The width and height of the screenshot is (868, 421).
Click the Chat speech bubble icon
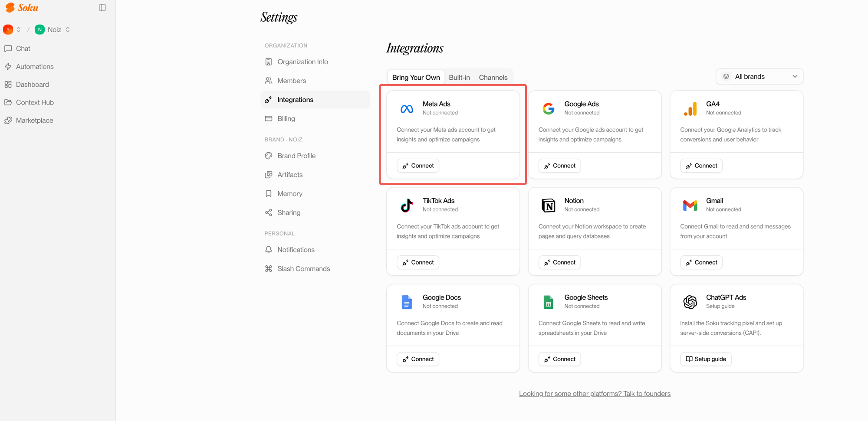[8, 49]
